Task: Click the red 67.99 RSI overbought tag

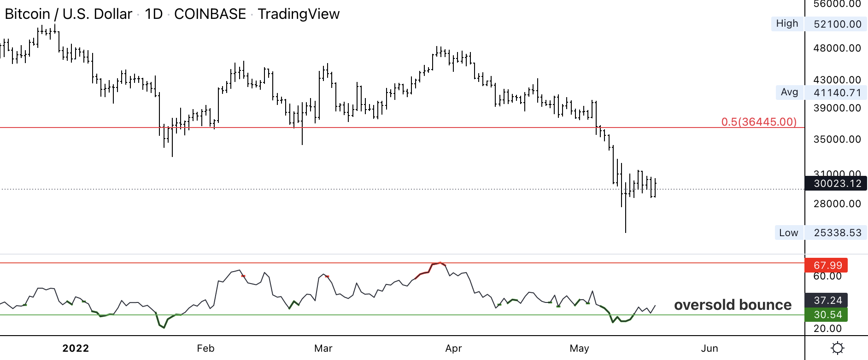Action: [826, 265]
